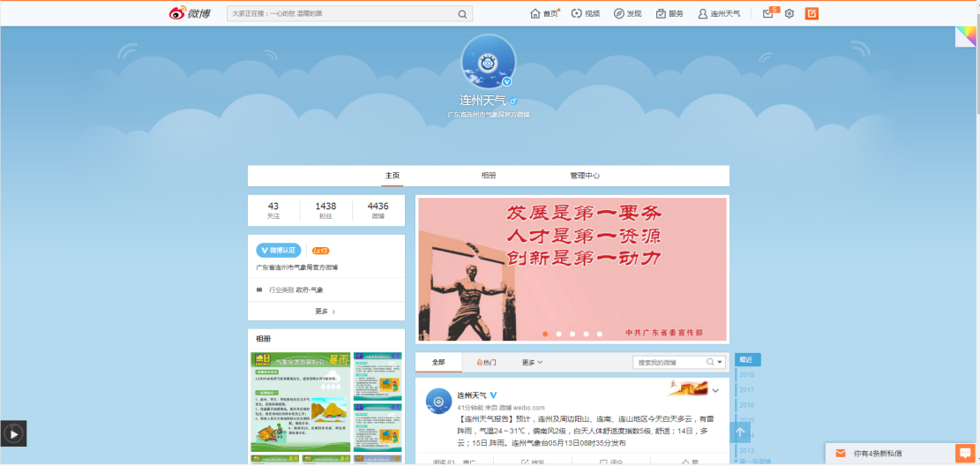Click the search magnifier in top bar

[x=462, y=14]
